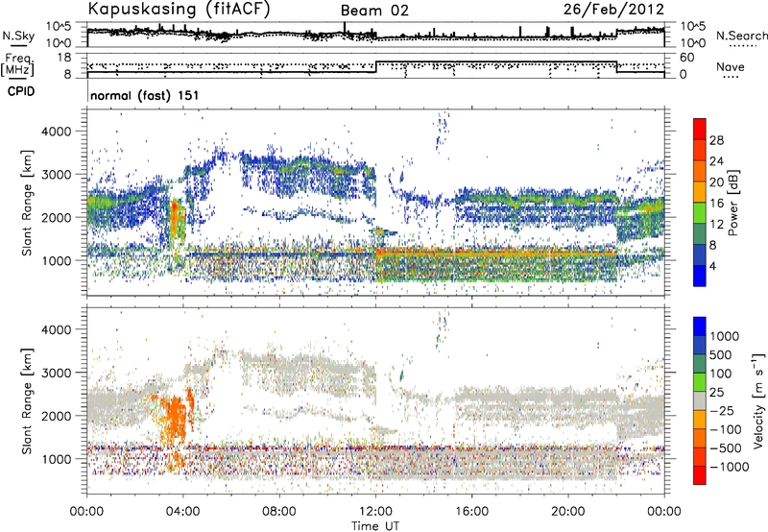This screenshot has width=768, height=532.
Task: Click the '16' power colorbar tick label
Action: point(716,204)
